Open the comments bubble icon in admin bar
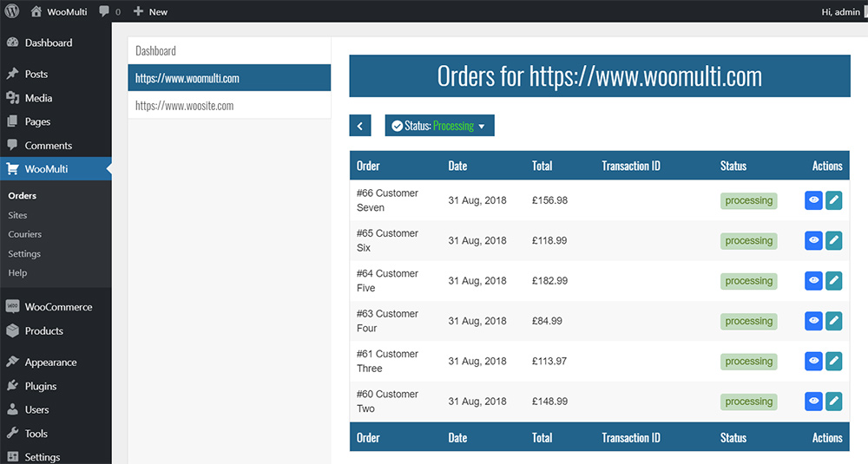This screenshot has width=868, height=464. (x=105, y=12)
